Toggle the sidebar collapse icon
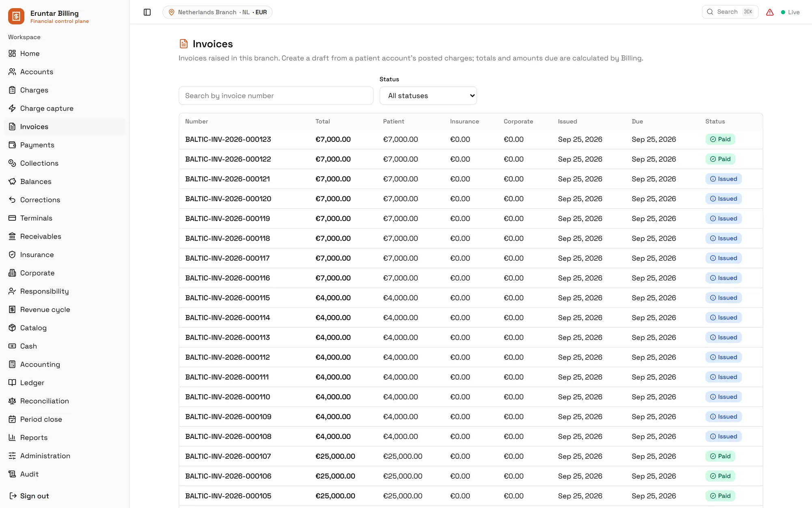Image resolution: width=812 pixels, height=508 pixels. click(147, 12)
